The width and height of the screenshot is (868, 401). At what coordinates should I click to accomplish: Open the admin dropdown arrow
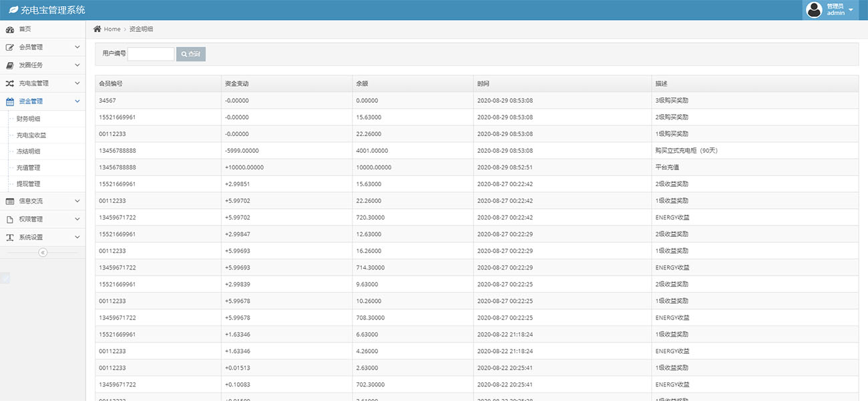pyautogui.click(x=851, y=10)
